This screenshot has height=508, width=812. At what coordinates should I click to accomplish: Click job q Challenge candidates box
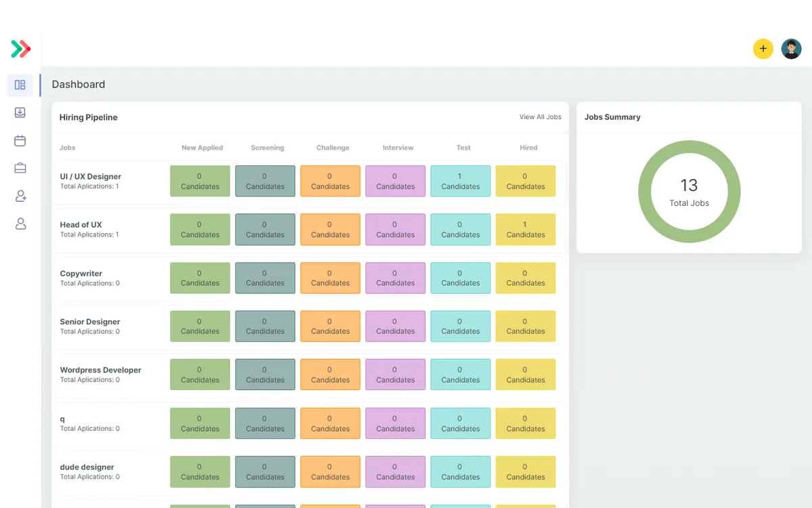tap(330, 423)
